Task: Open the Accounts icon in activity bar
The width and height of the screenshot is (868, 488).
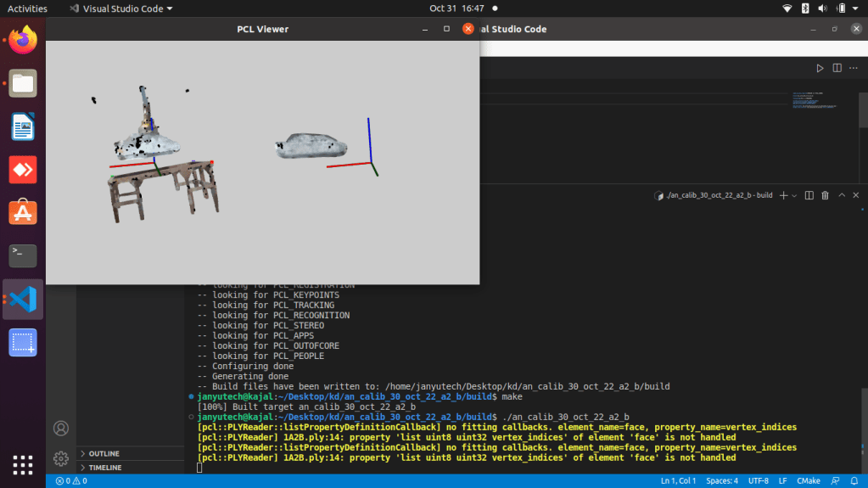Action: pos(61,429)
